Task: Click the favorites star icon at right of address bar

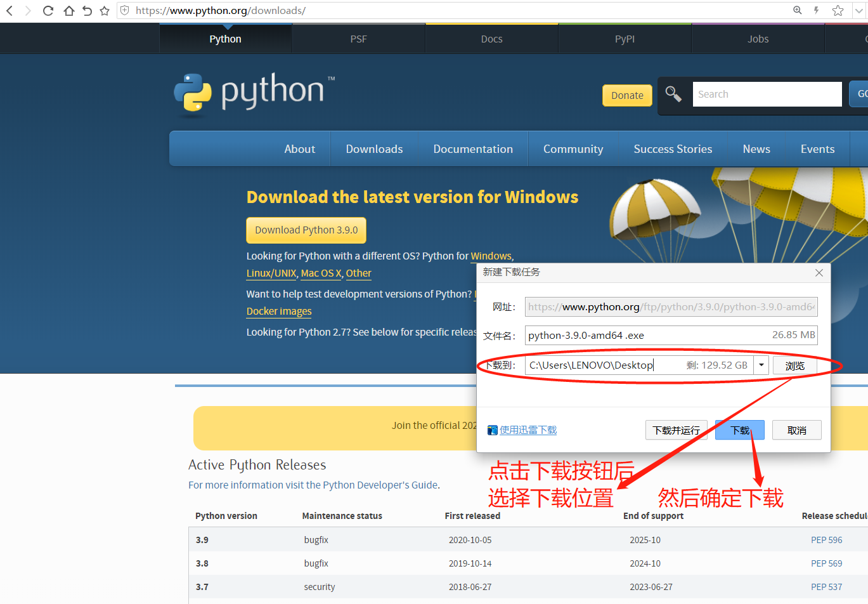Action: click(x=838, y=10)
